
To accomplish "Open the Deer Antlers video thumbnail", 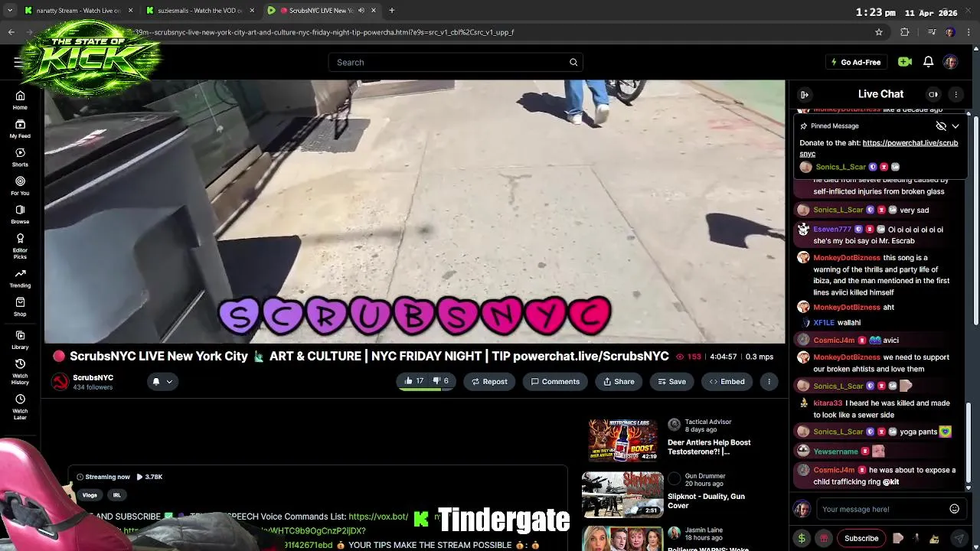I will pos(622,440).
